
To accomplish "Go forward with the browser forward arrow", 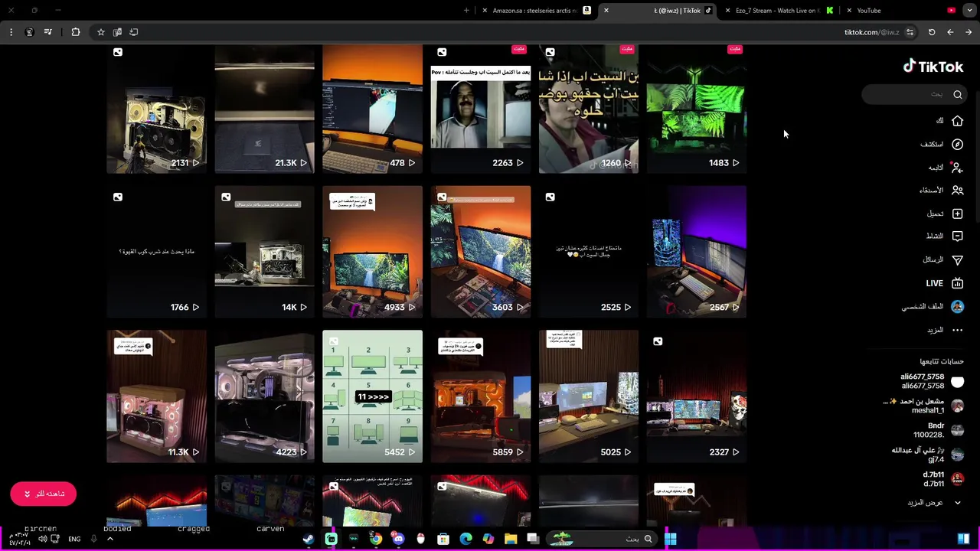I will [x=969, y=32].
